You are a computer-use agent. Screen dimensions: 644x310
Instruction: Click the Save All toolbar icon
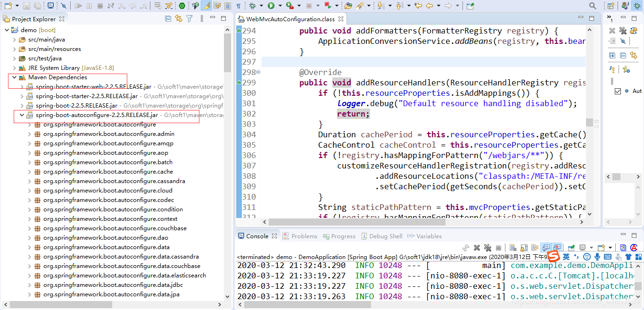point(37,6)
